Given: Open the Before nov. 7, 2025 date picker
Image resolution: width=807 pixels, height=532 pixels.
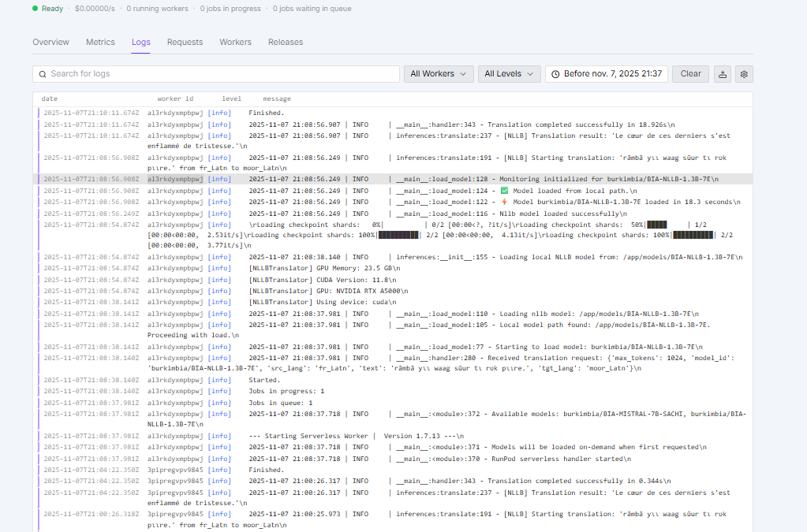Looking at the screenshot, I should coord(607,74).
